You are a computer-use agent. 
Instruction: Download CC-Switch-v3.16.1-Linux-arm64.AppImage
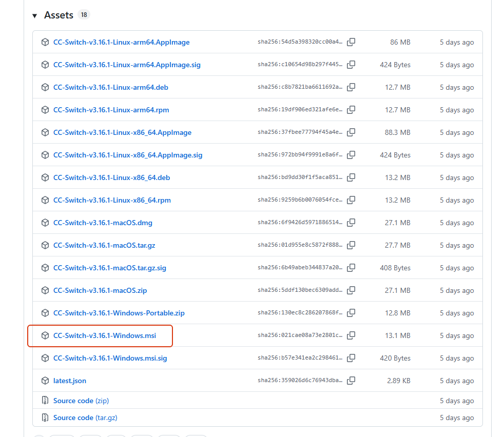click(x=121, y=43)
